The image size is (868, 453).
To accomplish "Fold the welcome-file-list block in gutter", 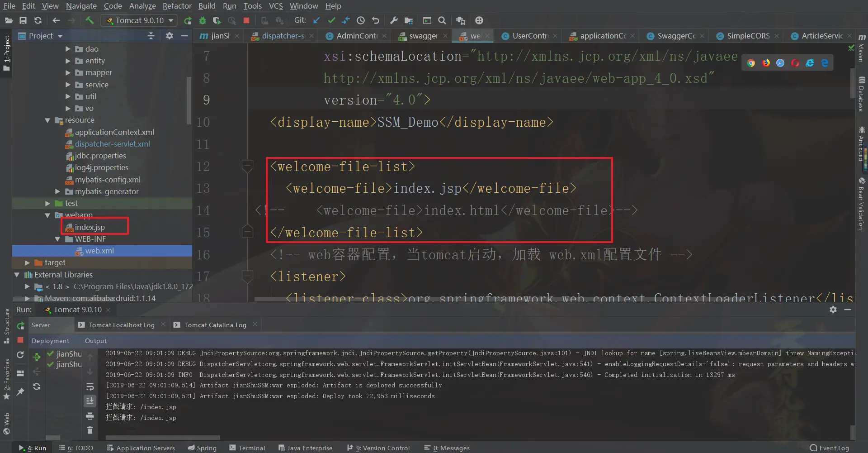I will click(247, 166).
